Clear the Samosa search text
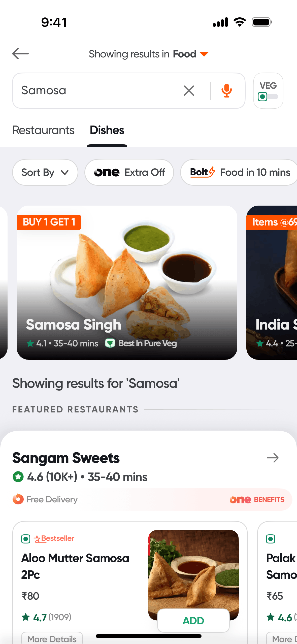 (189, 91)
